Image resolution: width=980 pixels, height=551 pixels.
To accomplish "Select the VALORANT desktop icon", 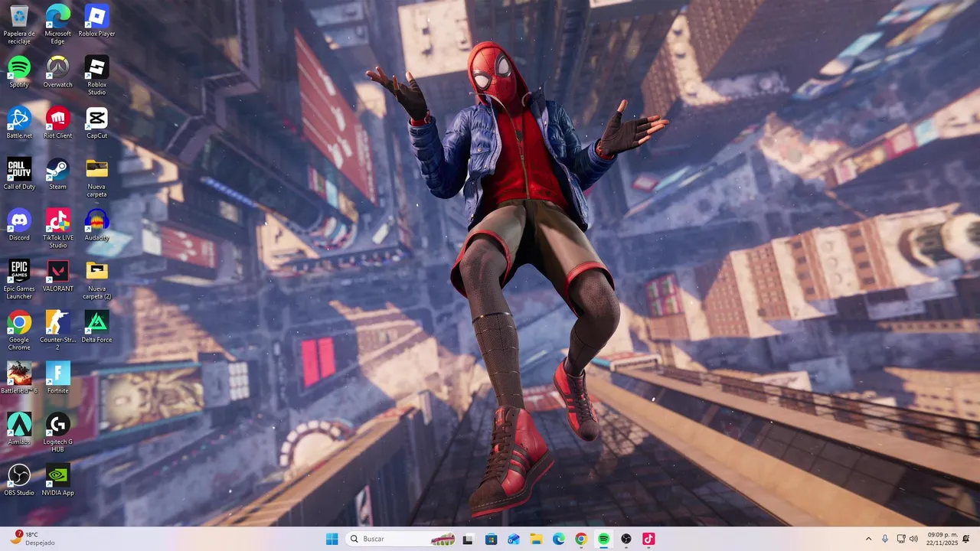I will pos(57,276).
